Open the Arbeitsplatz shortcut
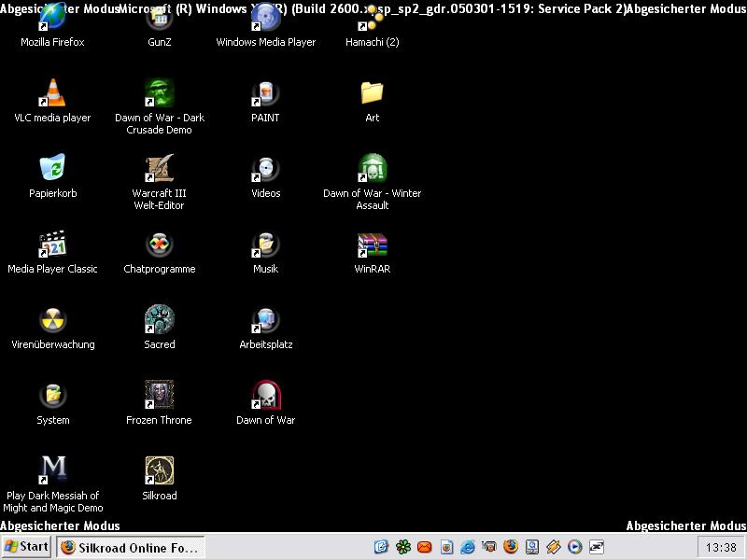 tap(265, 320)
